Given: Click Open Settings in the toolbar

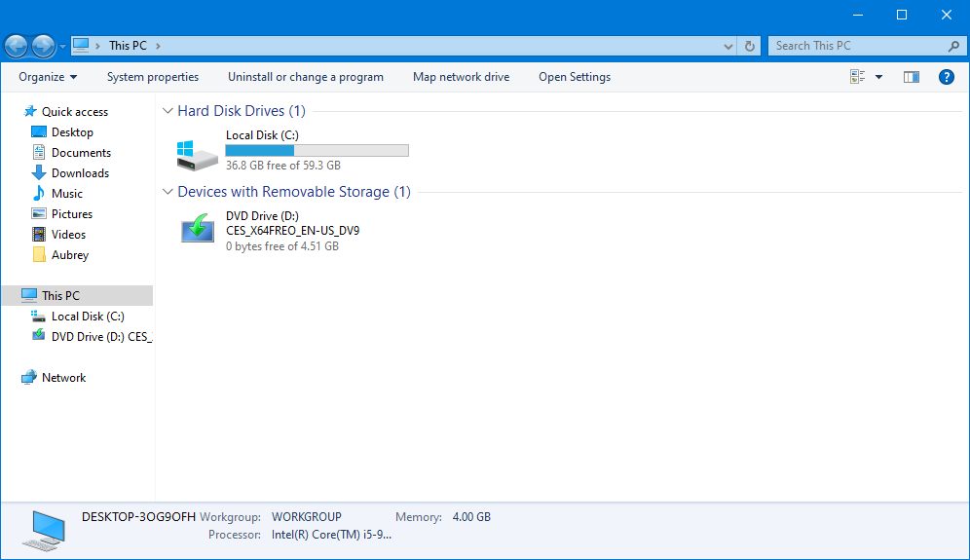Looking at the screenshot, I should pyautogui.click(x=574, y=77).
